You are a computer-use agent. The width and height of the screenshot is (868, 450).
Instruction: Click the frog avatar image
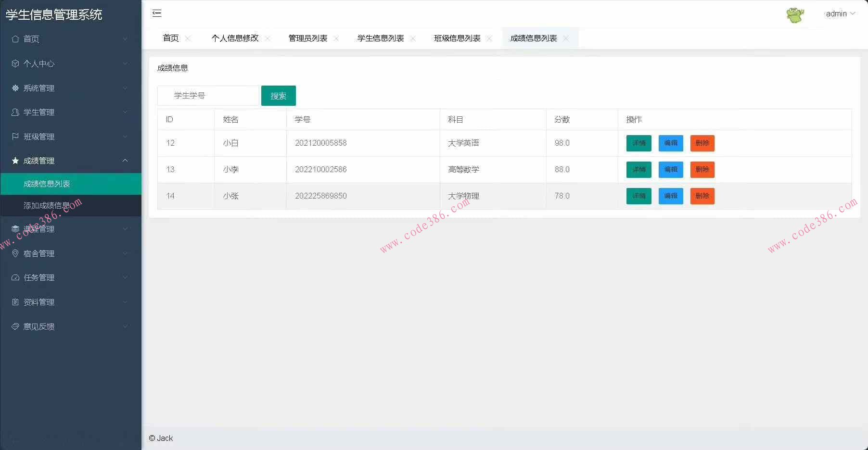point(795,13)
